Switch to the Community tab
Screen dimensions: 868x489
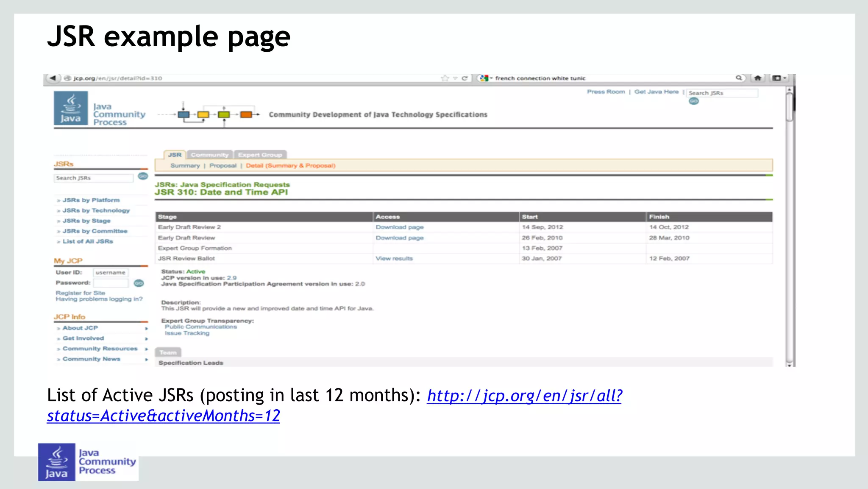[209, 154]
